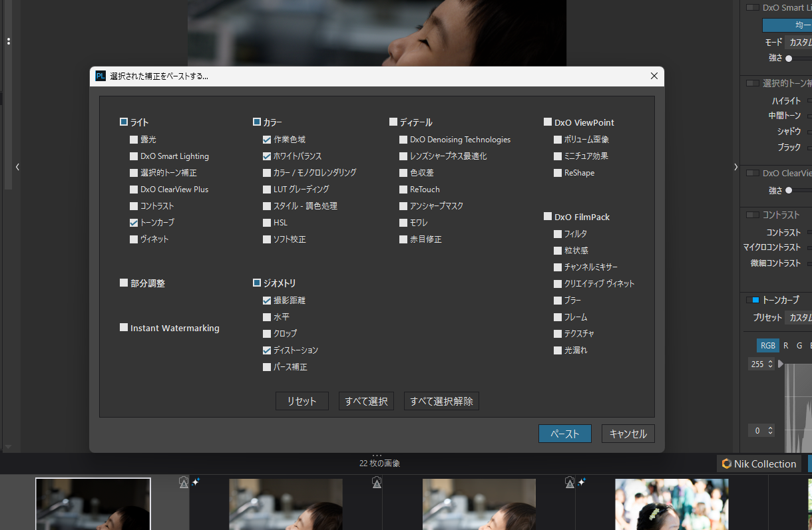Viewport: 812px width, 530px height.
Task: Enable the コントラスト palette on/off switch
Action: (752, 215)
